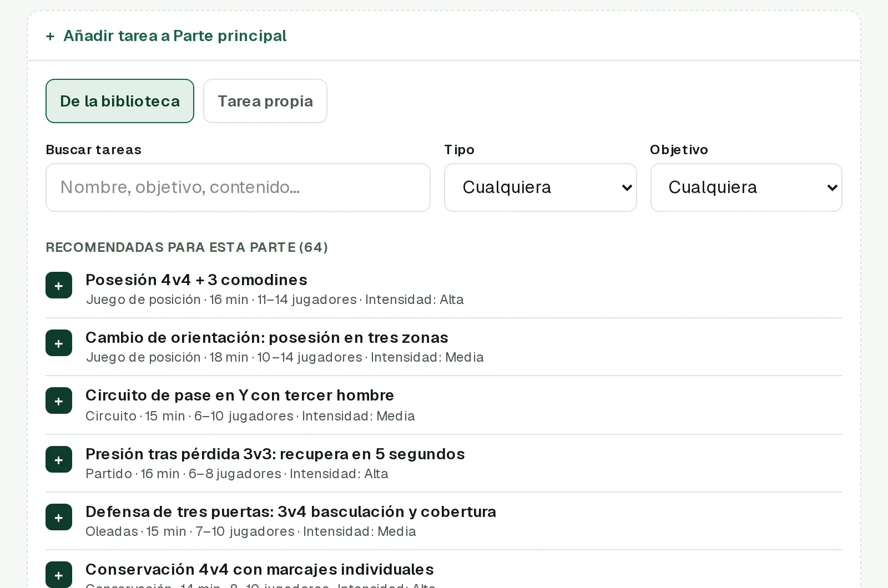Select Posesión 4v4 + 3 comodines title
Viewport: 888px width, 588px height.
click(196, 280)
